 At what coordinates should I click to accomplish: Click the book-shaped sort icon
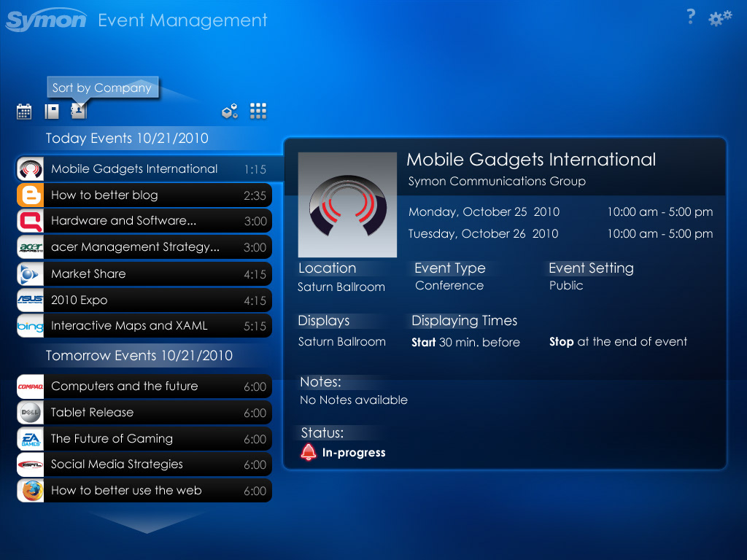[x=52, y=111]
